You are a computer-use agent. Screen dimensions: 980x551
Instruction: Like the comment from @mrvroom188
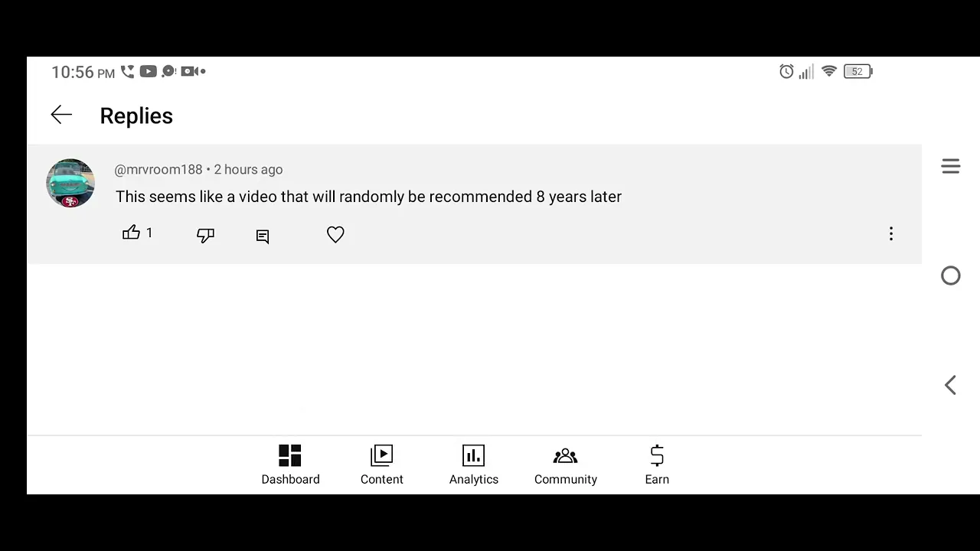tap(131, 233)
